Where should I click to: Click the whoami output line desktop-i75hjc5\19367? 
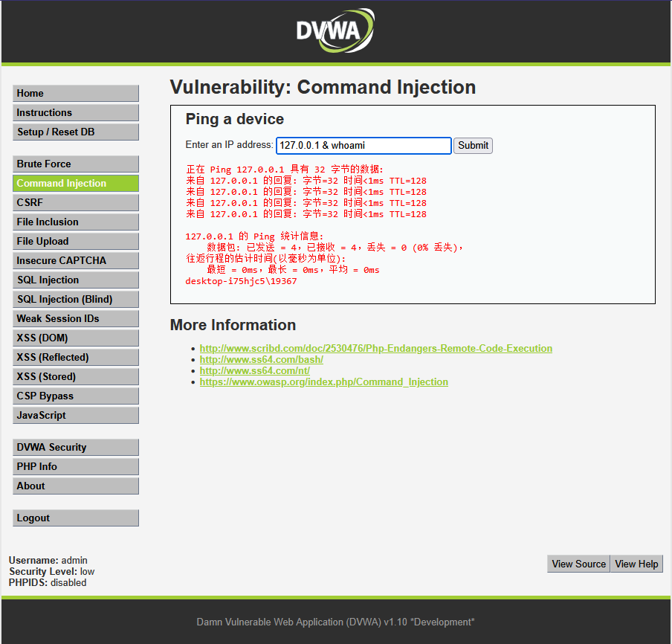click(x=241, y=281)
